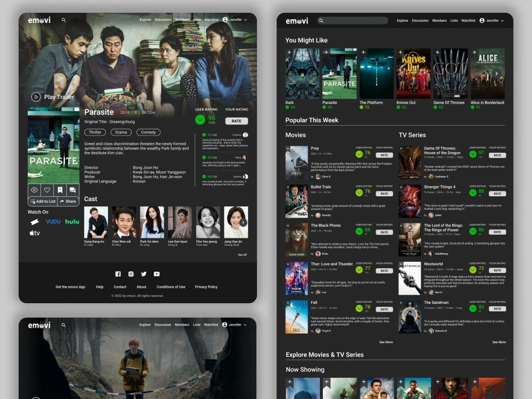Add Thor: Love and Thunder with plus icon
The height and width of the screenshot is (399, 532).
tap(288, 264)
